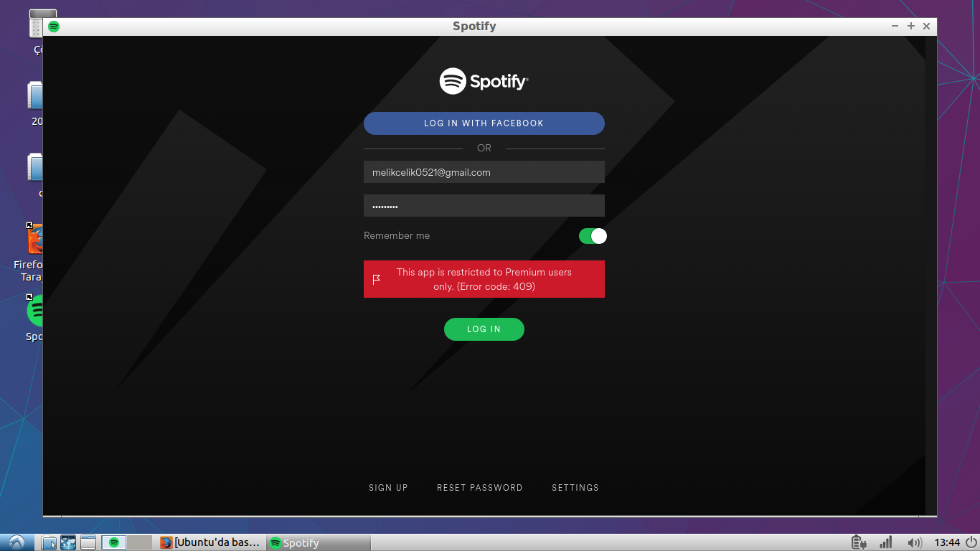
Task: Maximize the Spotify window
Action: 911,26
